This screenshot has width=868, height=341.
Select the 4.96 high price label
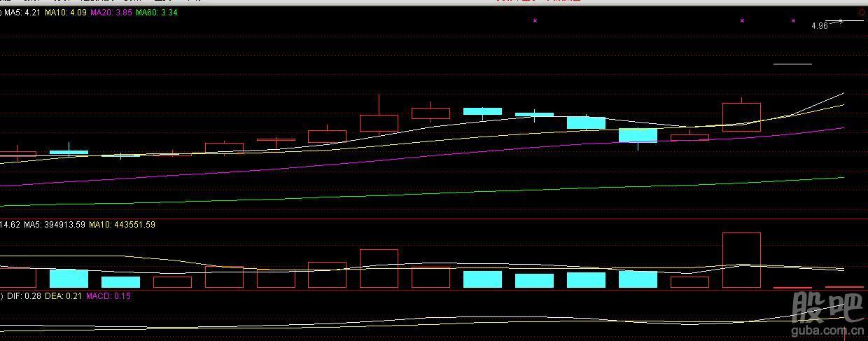coord(819,26)
